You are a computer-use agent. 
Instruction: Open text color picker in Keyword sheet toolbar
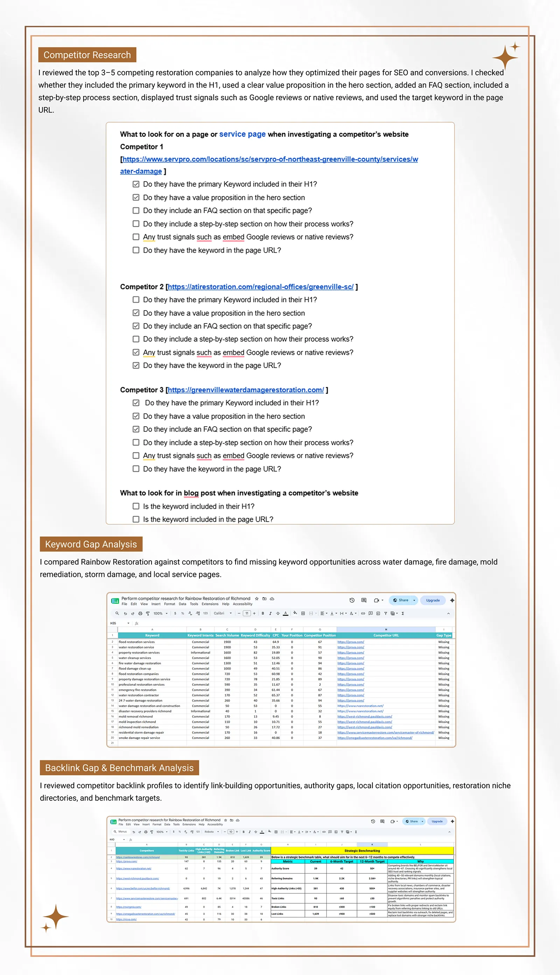pos(285,613)
